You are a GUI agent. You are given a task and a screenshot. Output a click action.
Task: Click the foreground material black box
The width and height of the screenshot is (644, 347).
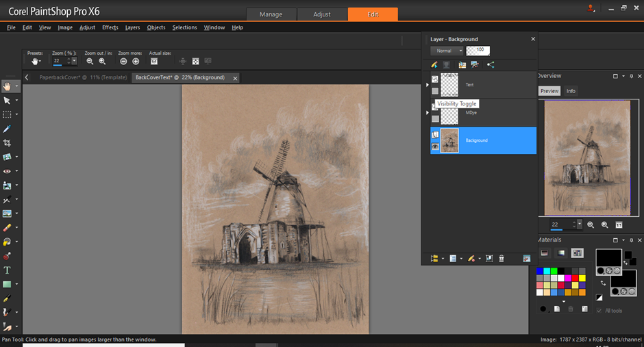click(608, 258)
